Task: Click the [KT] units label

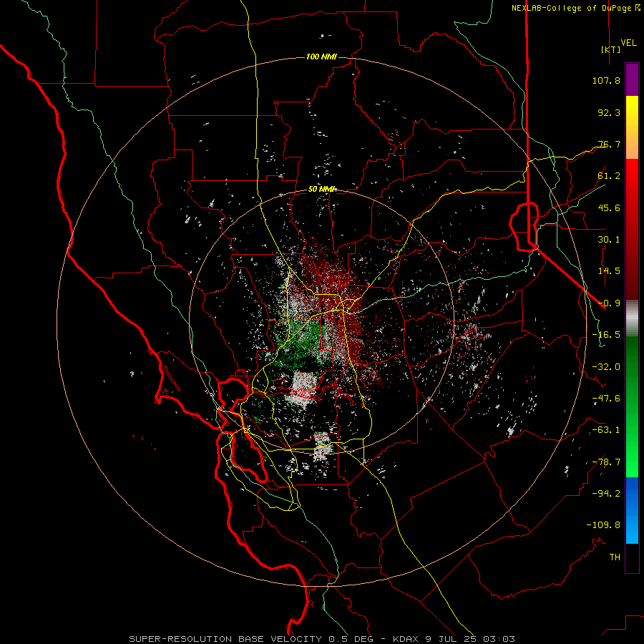Action: 611,49
